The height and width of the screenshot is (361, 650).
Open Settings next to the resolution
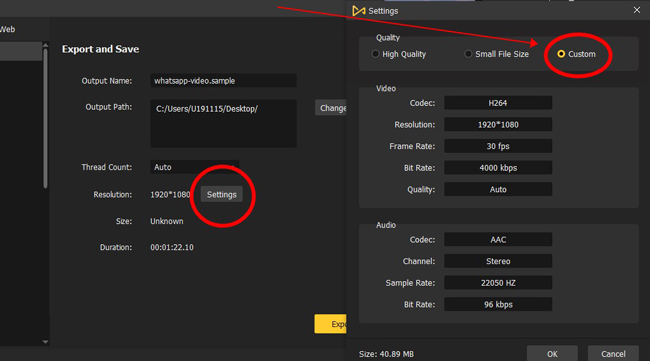pyautogui.click(x=221, y=194)
